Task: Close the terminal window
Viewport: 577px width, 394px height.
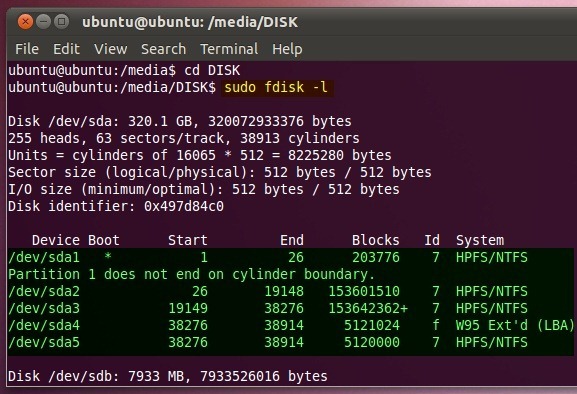Action: pyautogui.click(x=25, y=22)
